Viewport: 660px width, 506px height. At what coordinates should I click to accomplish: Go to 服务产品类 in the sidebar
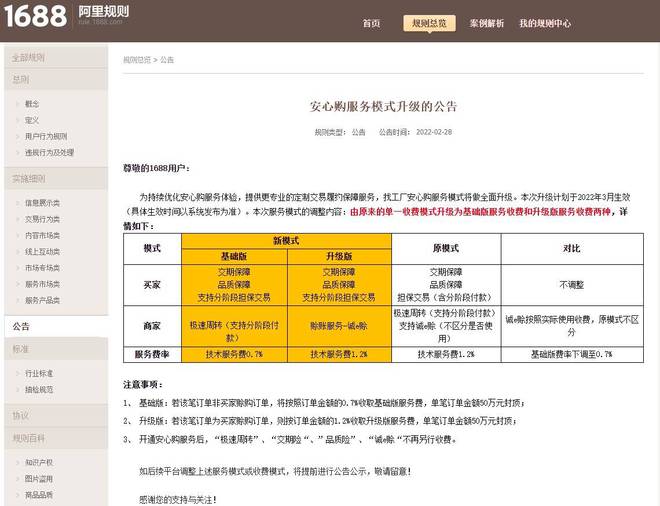click(x=42, y=300)
